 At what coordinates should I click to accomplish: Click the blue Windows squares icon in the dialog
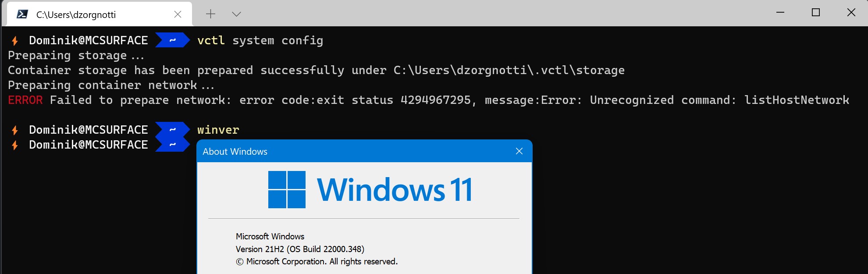287,189
